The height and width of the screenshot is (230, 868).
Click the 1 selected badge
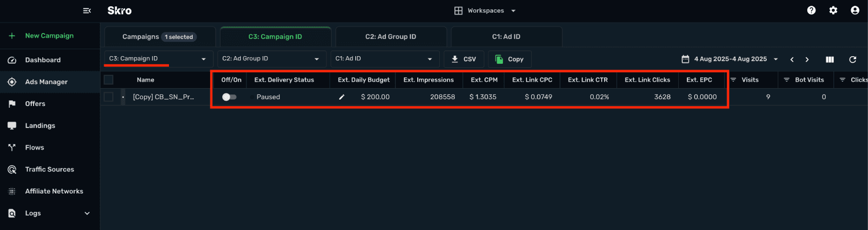pyautogui.click(x=179, y=36)
